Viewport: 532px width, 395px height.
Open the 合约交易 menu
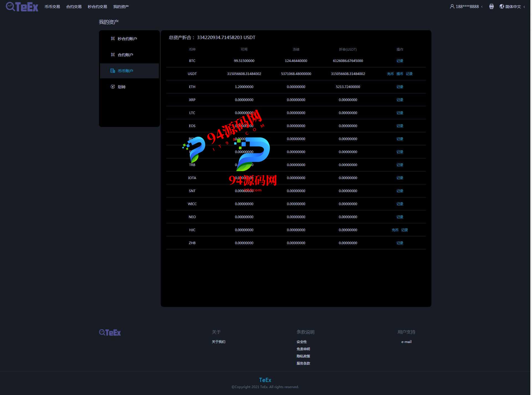(74, 7)
